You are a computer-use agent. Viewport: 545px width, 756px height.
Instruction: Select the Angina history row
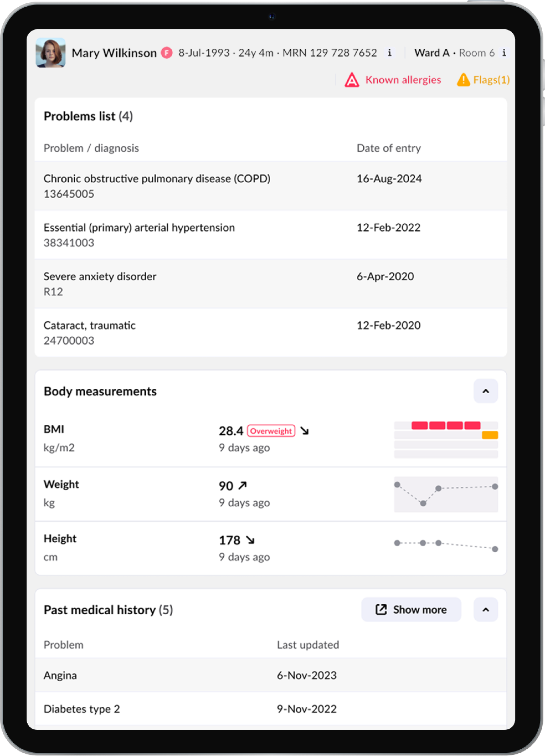click(271, 675)
